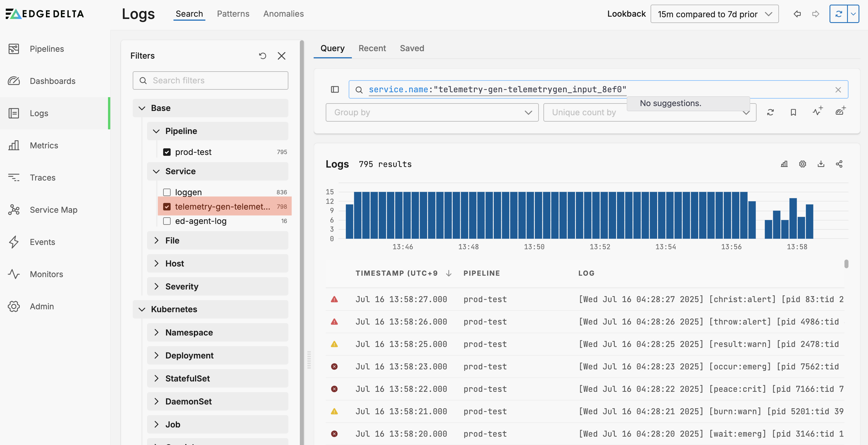
Task: Toggle the logs histogram chart icon
Action: (784, 164)
